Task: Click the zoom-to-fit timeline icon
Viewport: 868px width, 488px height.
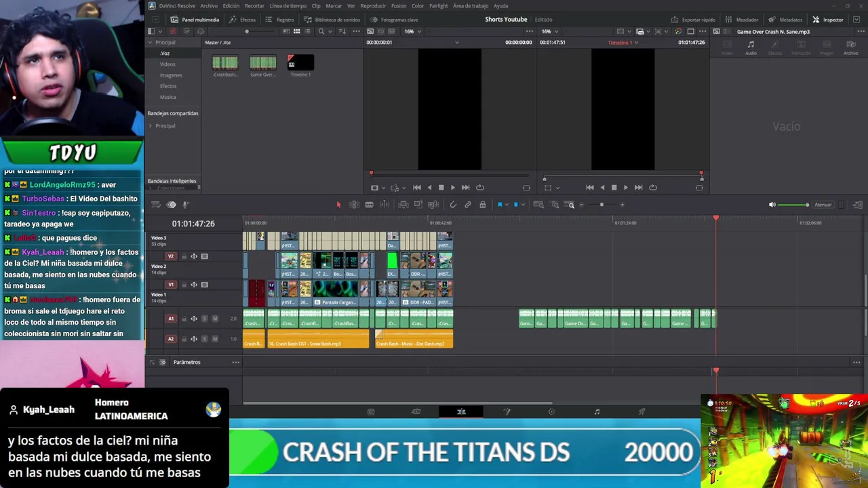Action: tap(538, 205)
